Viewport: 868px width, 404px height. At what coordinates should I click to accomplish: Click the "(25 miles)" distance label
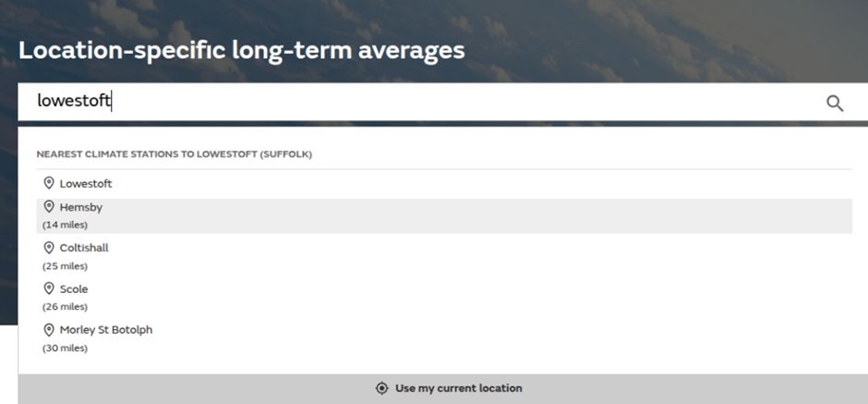click(65, 266)
